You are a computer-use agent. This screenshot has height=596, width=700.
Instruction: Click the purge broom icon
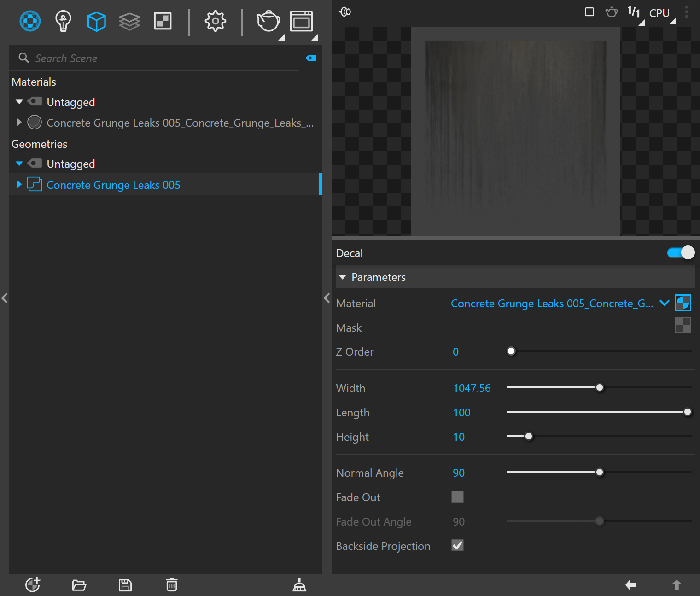pos(299,585)
